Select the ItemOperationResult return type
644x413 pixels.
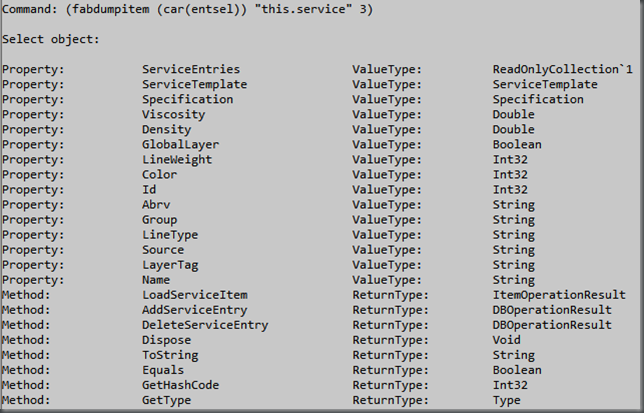pyautogui.click(x=559, y=295)
